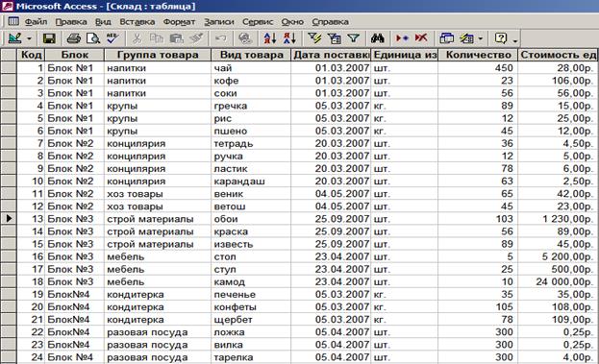Click the Format Painter brush icon
The image size is (599, 364).
click(197, 38)
